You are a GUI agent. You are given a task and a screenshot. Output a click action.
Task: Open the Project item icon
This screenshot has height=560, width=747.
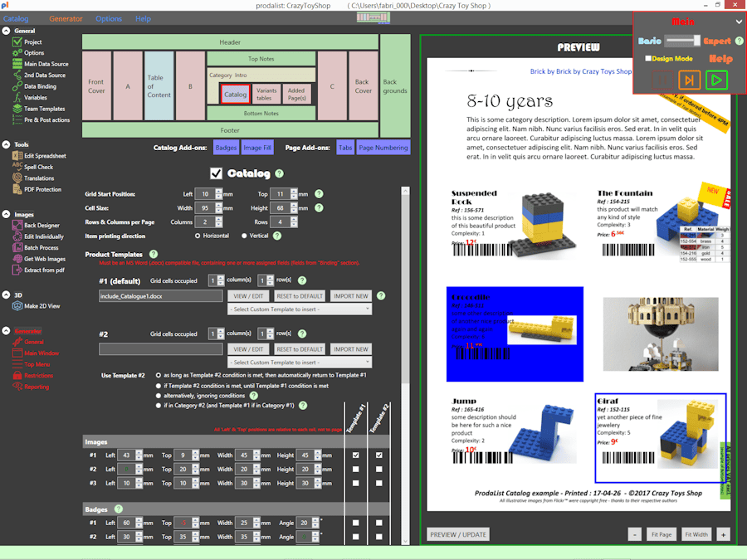coord(17,42)
